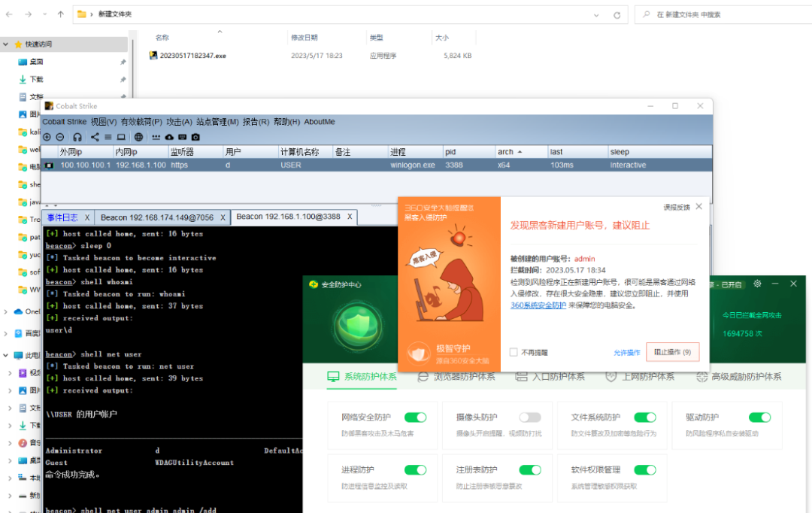Viewport: 812px width, 513px height.
Task: Toggle the 文件系统防护 switch
Action: (645, 417)
